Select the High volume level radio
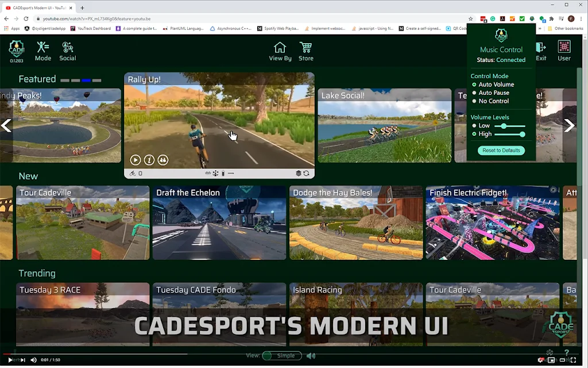Screen dimensions: 588x368 click(474, 134)
